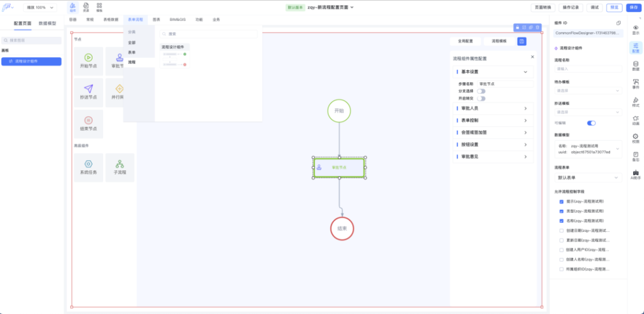Open the 样式 style sidebar panel
Screen dimensions: 644x314
click(635, 102)
